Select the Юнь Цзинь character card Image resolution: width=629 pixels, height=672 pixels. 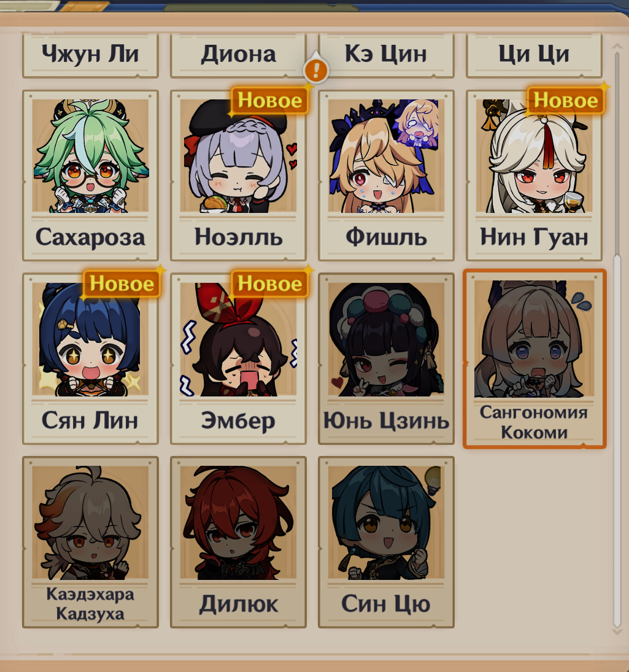(386, 359)
